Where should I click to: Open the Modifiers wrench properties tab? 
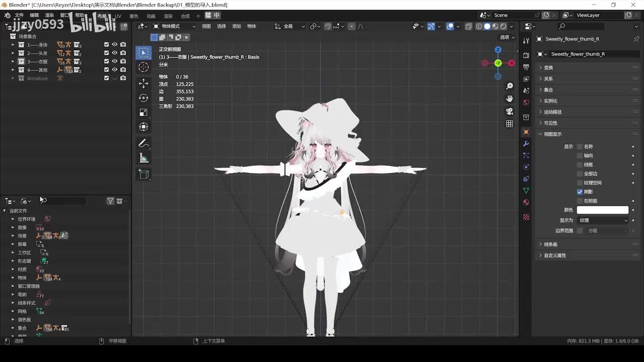tap(526, 144)
